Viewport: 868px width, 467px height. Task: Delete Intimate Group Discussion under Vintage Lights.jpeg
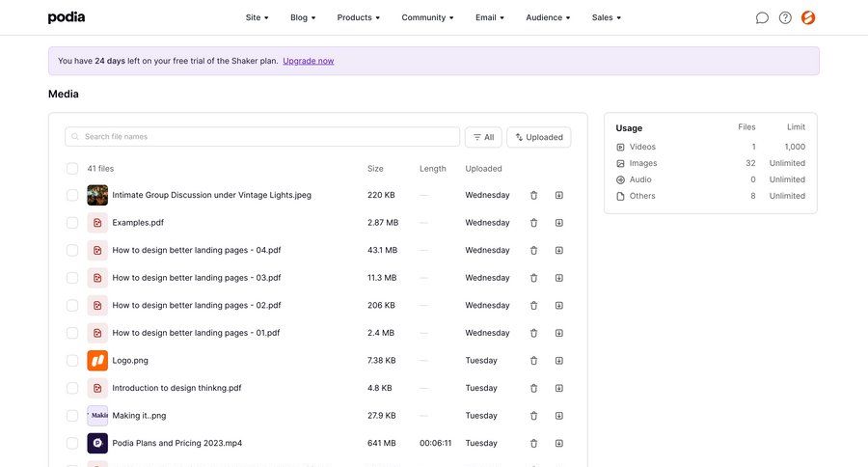click(x=533, y=195)
